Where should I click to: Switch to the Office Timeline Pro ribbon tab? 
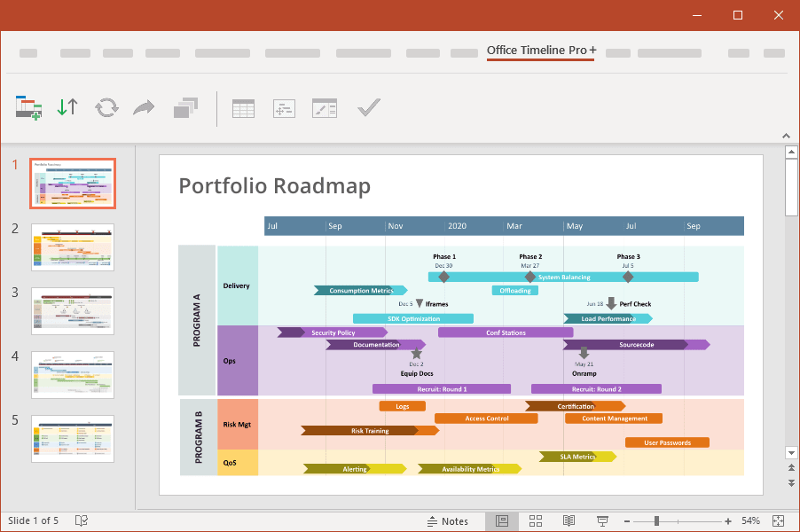(539, 52)
